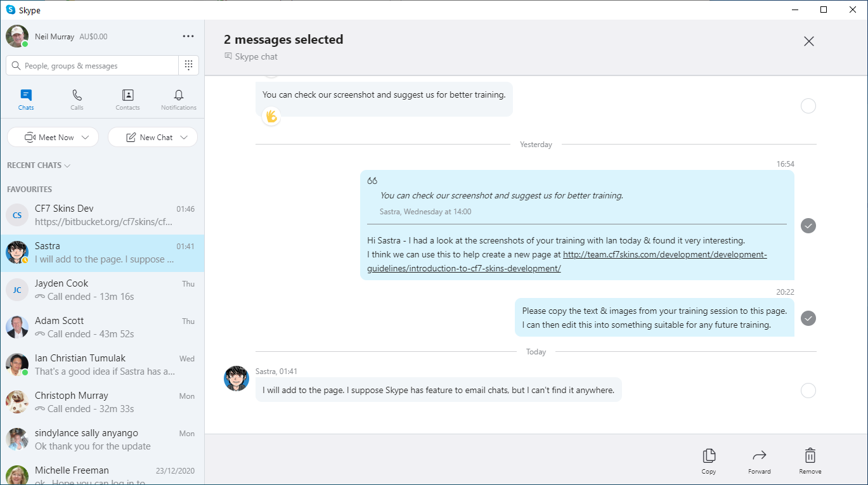Remove the selected messages
Viewport: 868px width, 485px height.
tap(810, 460)
